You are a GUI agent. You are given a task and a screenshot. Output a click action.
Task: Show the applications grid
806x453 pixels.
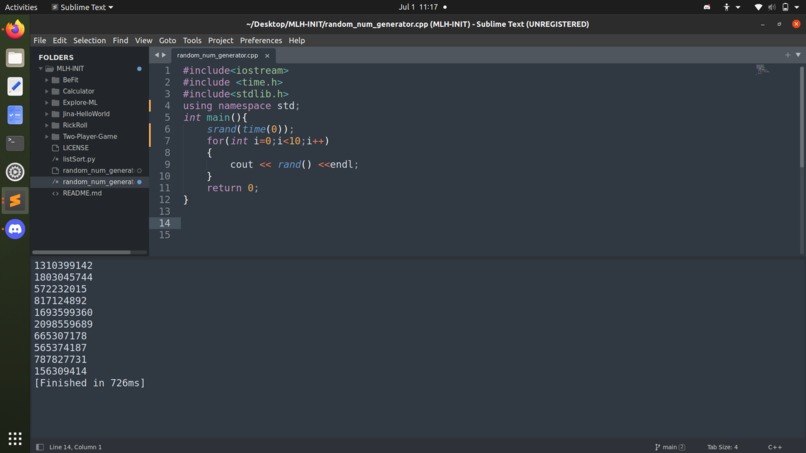click(15, 438)
